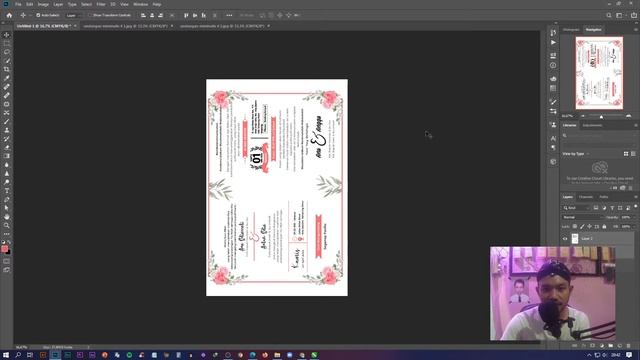Toggle the layer filter on/off switch
The height and width of the screenshot is (360, 640).
[636, 207]
